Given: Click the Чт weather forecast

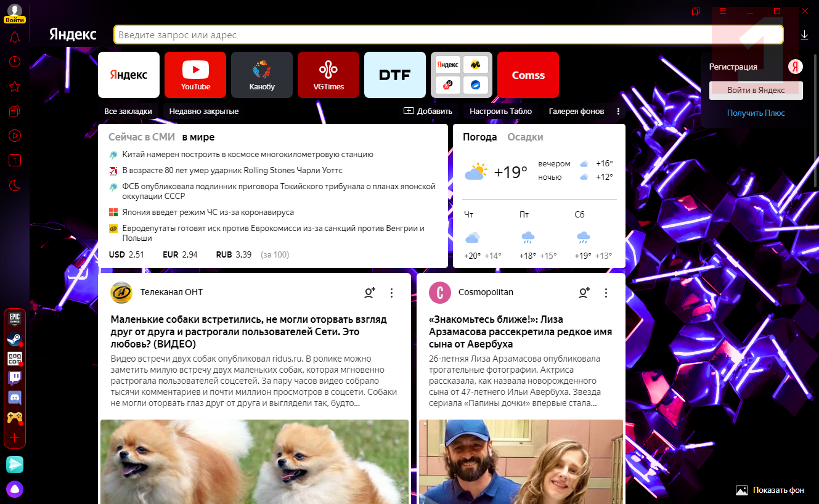Looking at the screenshot, I should [483, 235].
